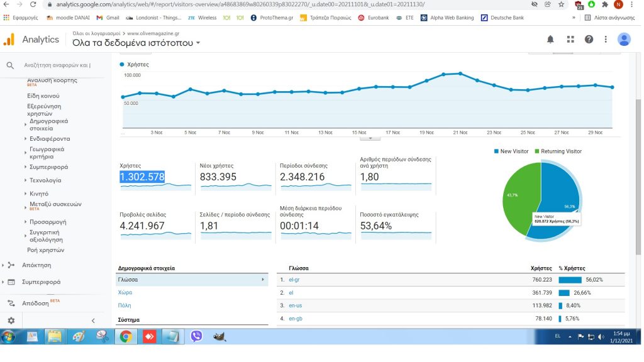Screen dimensions: 644x362
Task: Click the notifications bell icon
Action: point(550,40)
